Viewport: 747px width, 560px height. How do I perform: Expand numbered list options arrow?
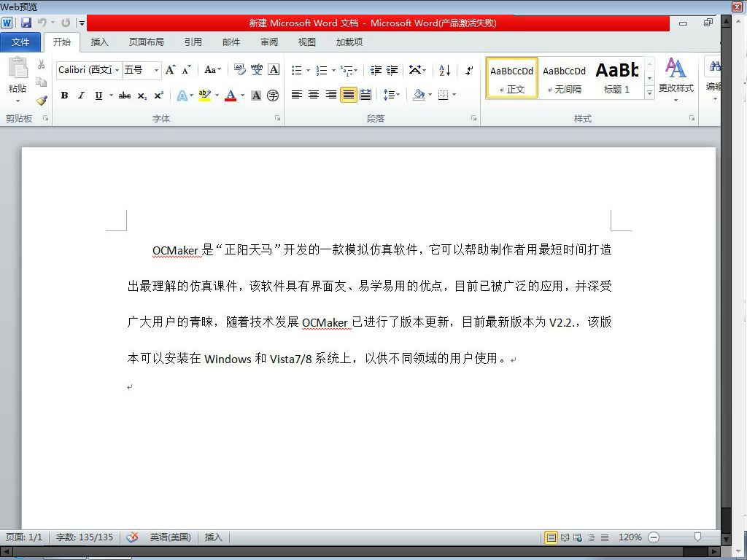coord(333,71)
